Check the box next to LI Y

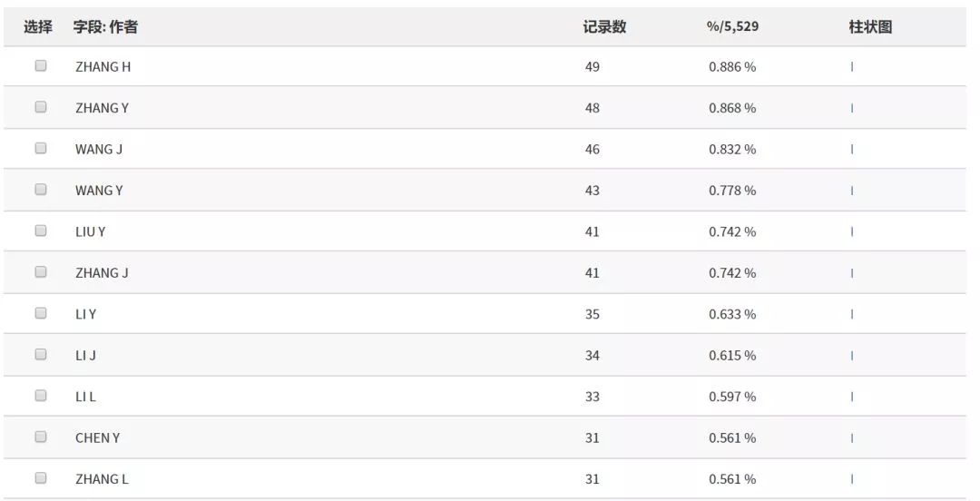click(x=41, y=313)
